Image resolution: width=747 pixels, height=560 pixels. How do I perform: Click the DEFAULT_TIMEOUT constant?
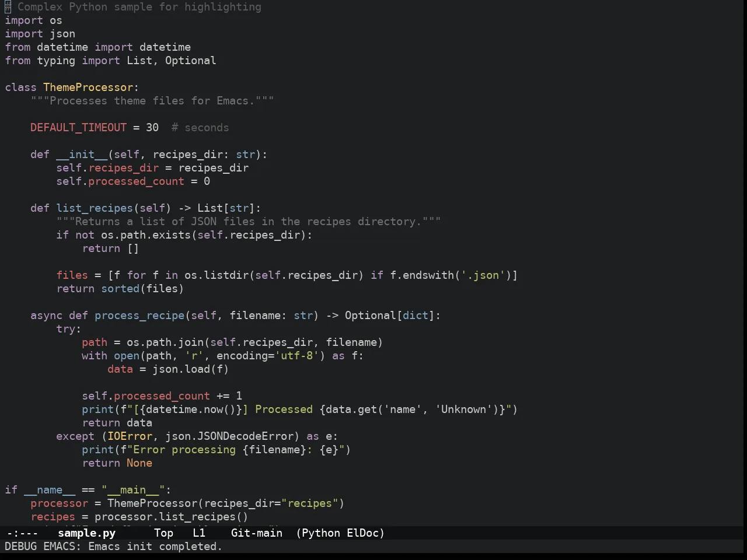pos(78,128)
